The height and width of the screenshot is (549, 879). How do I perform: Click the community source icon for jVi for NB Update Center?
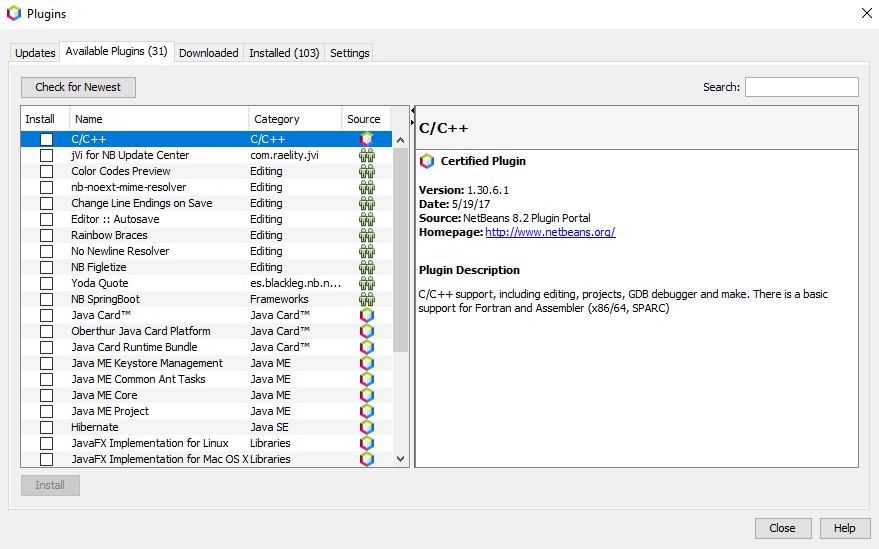[x=367, y=155]
